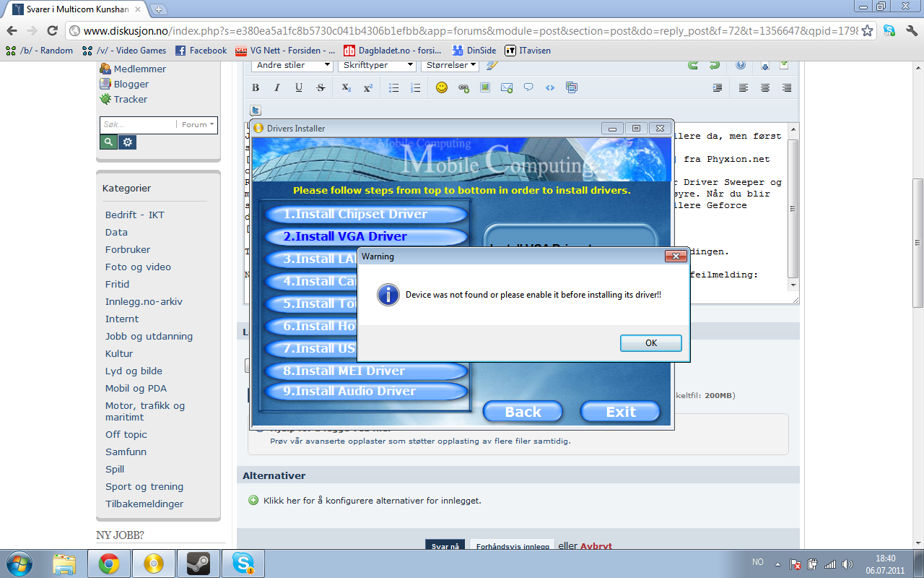Viewport: 924px width, 578px height.
Task: Click Back in the Drivers Installer
Action: click(523, 412)
